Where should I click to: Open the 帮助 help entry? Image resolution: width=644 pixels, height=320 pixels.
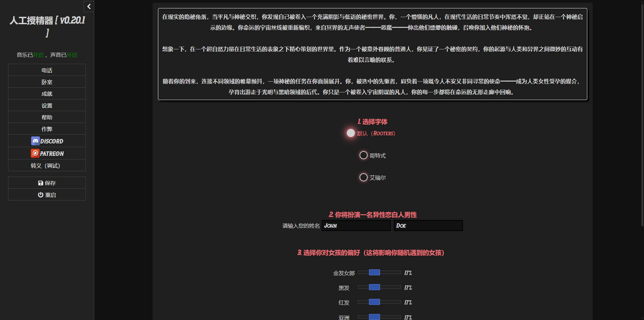point(47,117)
